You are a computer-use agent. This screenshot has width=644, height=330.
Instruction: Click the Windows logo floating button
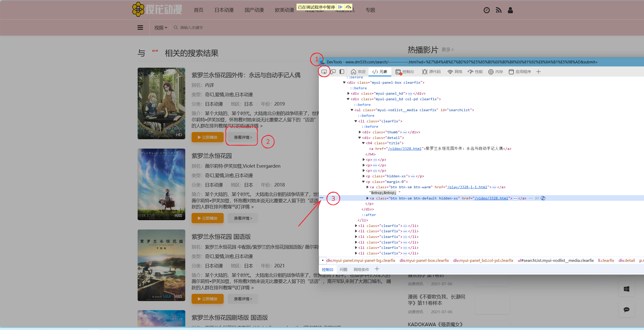[x=626, y=289]
